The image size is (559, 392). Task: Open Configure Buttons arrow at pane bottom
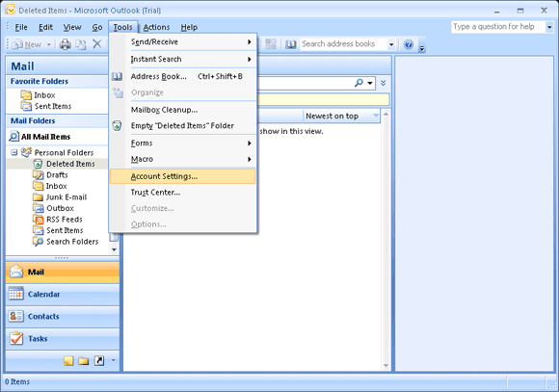click(x=114, y=360)
